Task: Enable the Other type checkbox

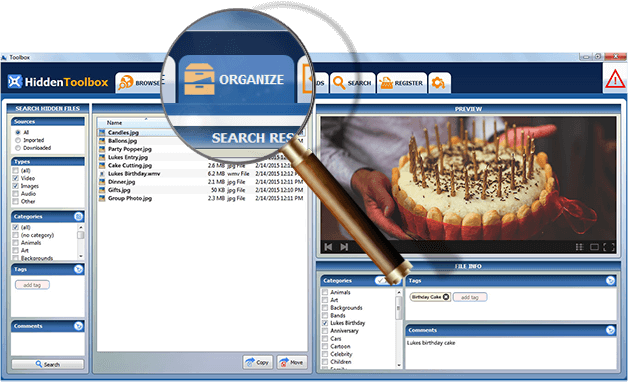Action: coord(16,201)
